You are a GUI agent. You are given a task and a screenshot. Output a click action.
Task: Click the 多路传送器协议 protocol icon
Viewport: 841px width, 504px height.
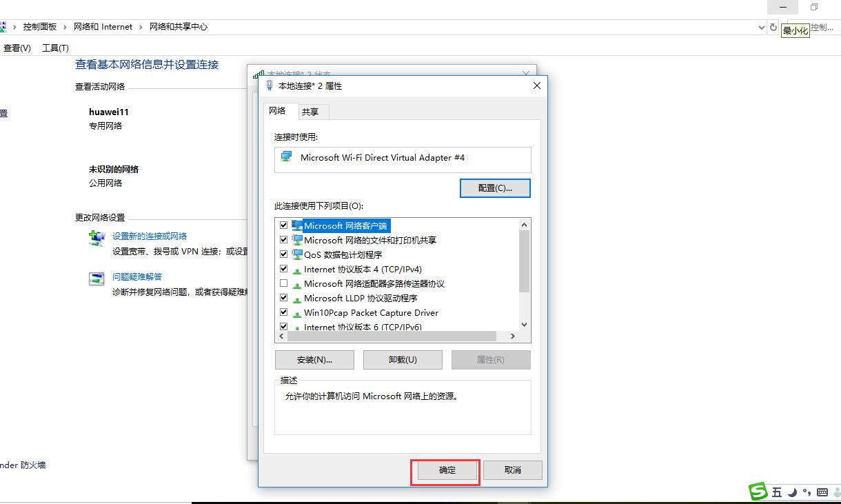pyautogui.click(x=297, y=285)
